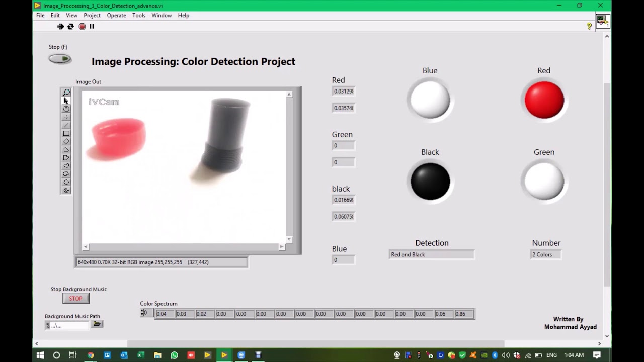Viewport: 644px width, 362px height.
Task: Abort execution with the red stop button
Action: pos(82,26)
